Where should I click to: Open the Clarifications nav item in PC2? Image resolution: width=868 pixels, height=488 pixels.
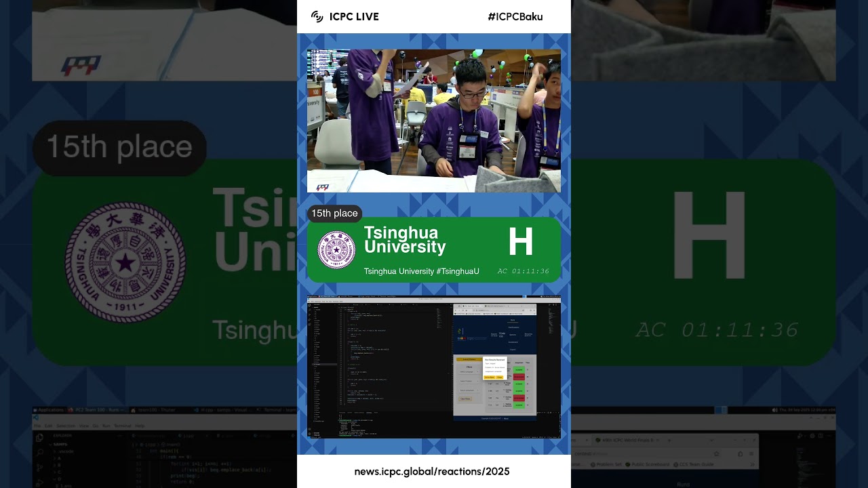coord(513,327)
